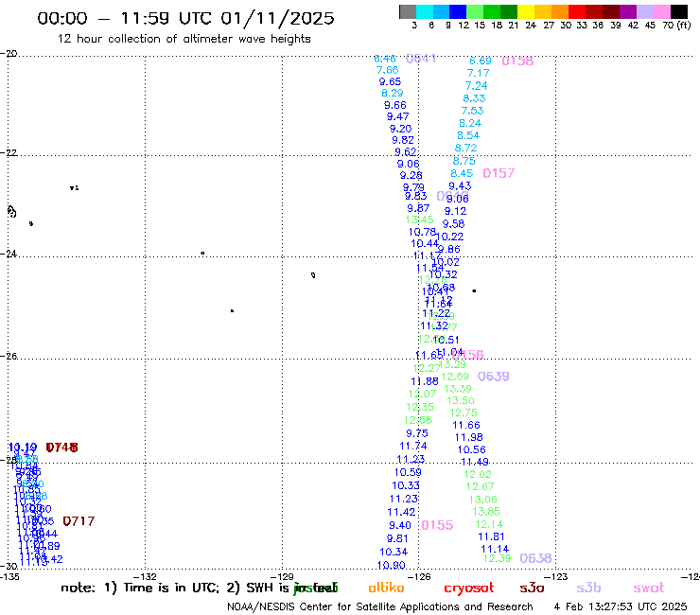Click the wave height value 7.53
Image resolution: width=700 pixels, height=615 pixels.
tap(472, 111)
